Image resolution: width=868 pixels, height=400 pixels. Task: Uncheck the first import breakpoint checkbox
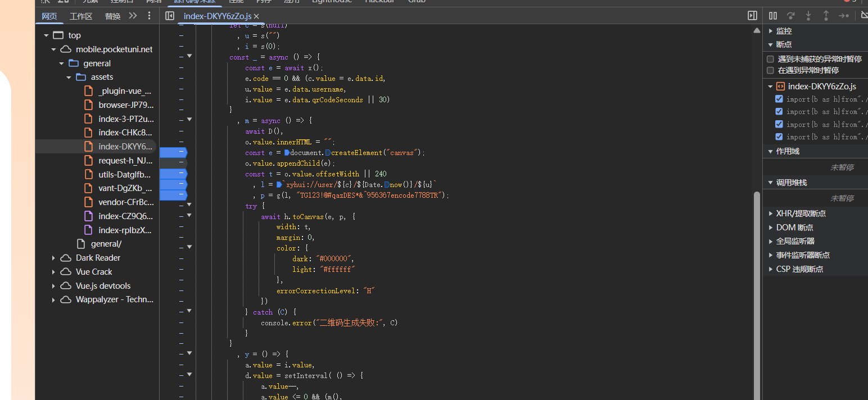pos(779,99)
